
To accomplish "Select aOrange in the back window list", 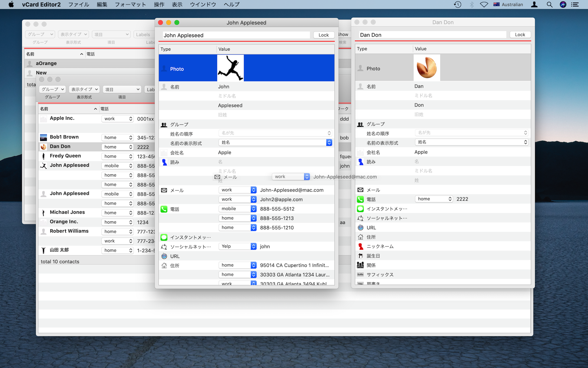I will [46, 63].
